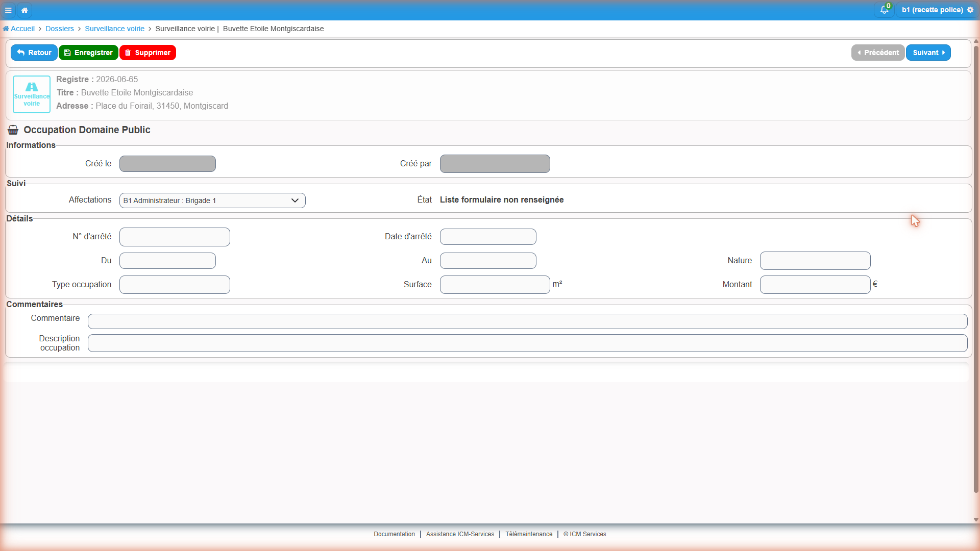Open the Télémaintenance footer link

529,534
